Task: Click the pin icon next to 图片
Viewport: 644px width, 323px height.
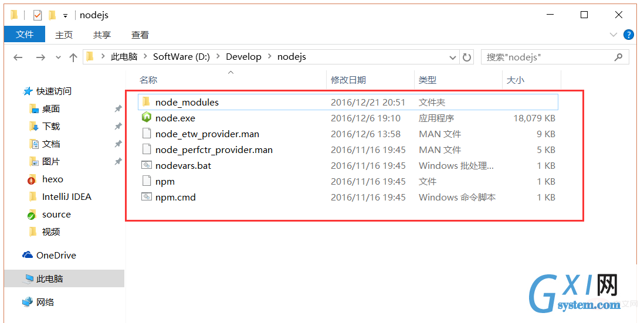Action: [x=118, y=162]
